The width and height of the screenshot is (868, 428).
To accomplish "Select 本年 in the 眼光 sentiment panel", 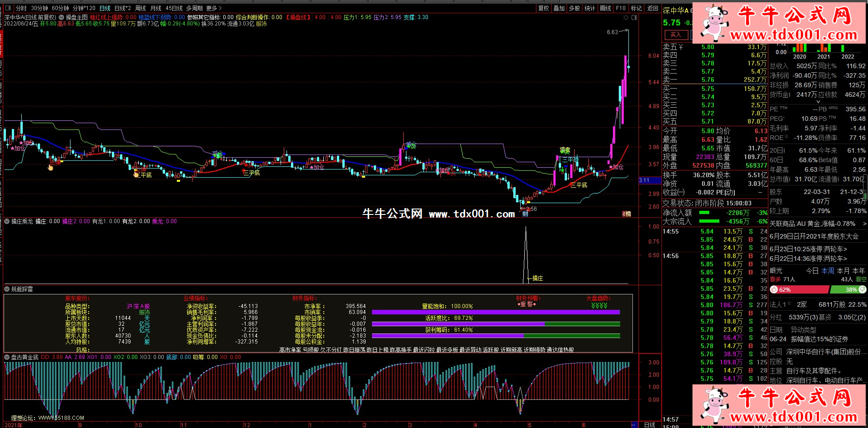I will (858, 270).
